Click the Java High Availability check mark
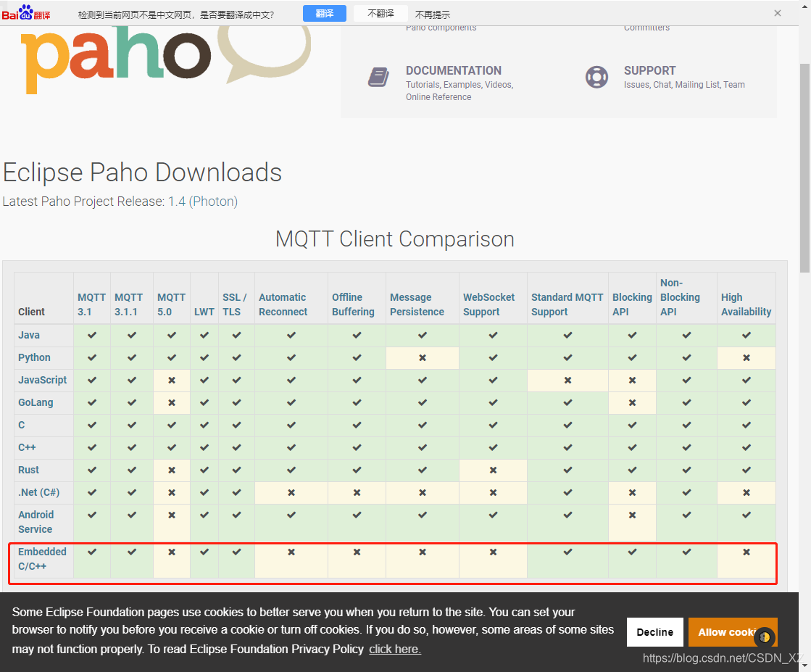This screenshot has width=811, height=672. (746, 335)
